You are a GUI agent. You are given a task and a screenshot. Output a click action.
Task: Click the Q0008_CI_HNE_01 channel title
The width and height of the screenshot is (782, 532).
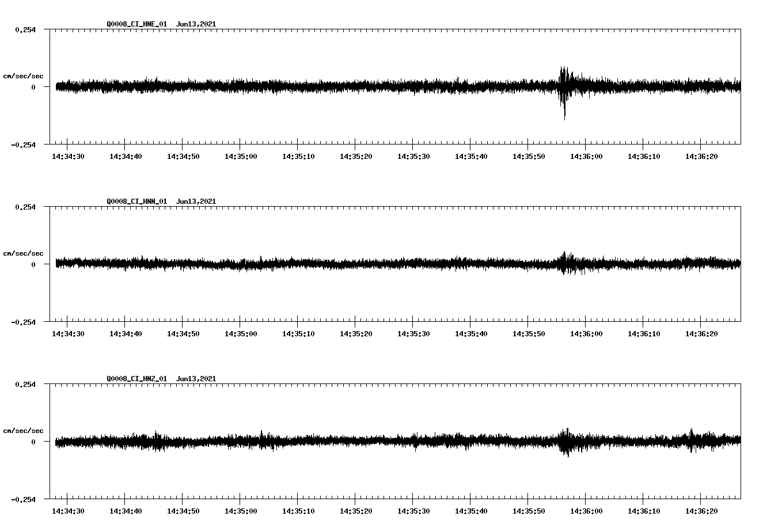[x=136, y=24]
